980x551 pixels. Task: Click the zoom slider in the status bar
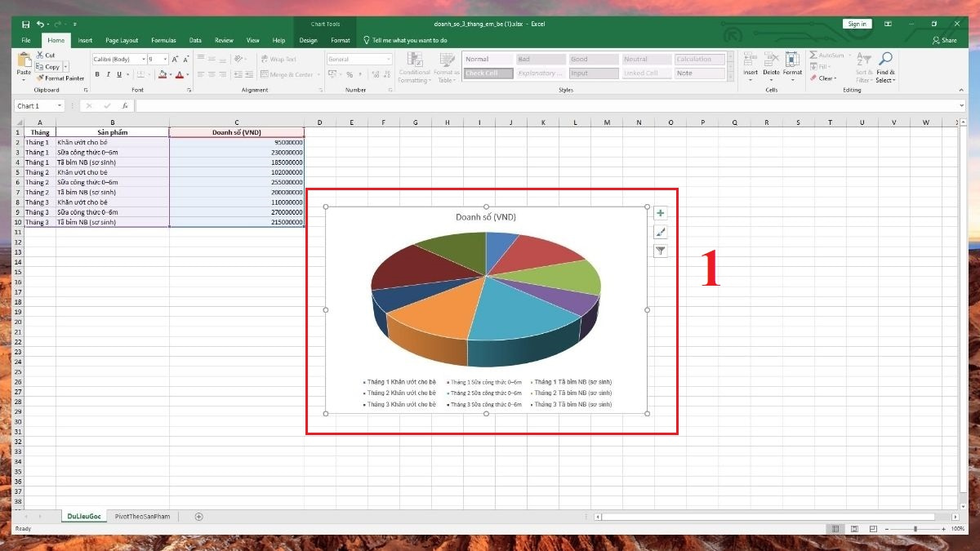915,529
